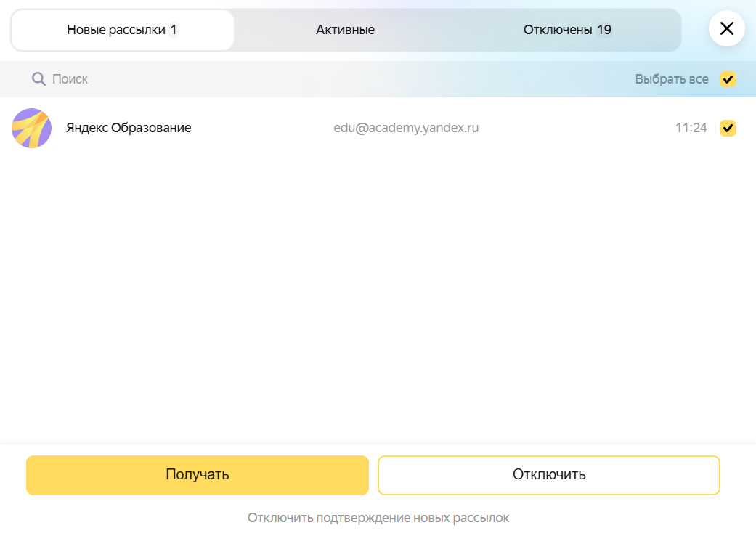Click the count badge 1 on Новые рассылки
This screenshot has width=756, height=536.
pos(174,30)
